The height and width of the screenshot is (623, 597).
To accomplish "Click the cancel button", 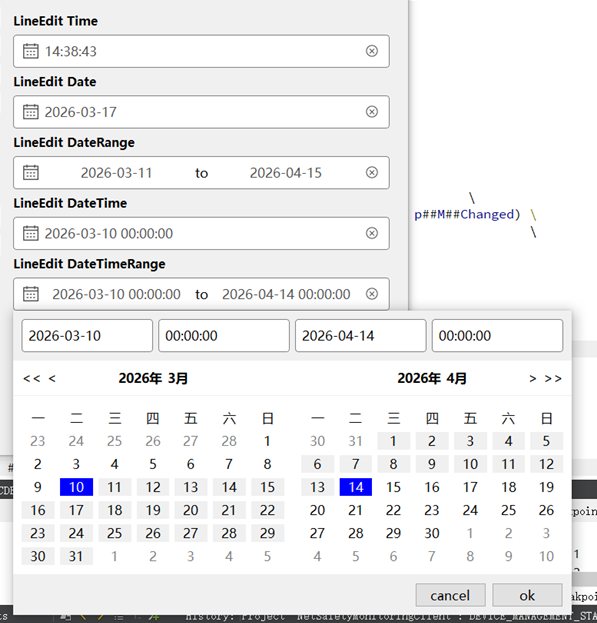I will tap(450, 595).
